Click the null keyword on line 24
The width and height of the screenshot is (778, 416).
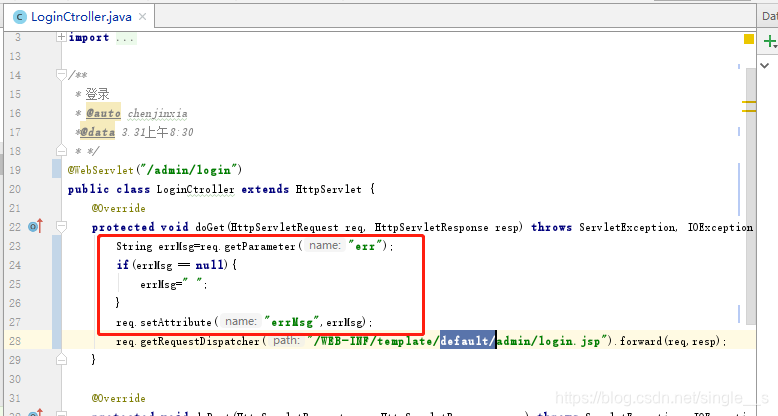point(209,265)
